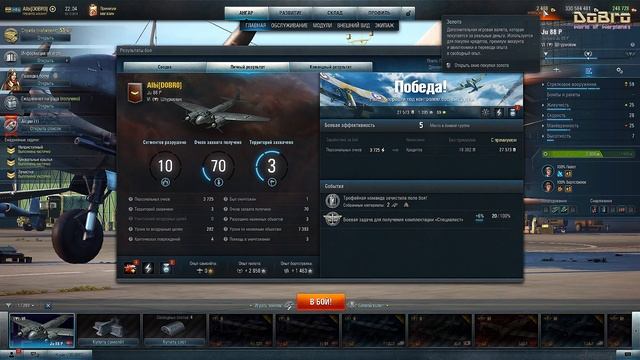Image resolution: width=640 pixels, height=360 pixels.
Task: Click the winged Specialist battle task emblem
Action: (x=333, y=219)
